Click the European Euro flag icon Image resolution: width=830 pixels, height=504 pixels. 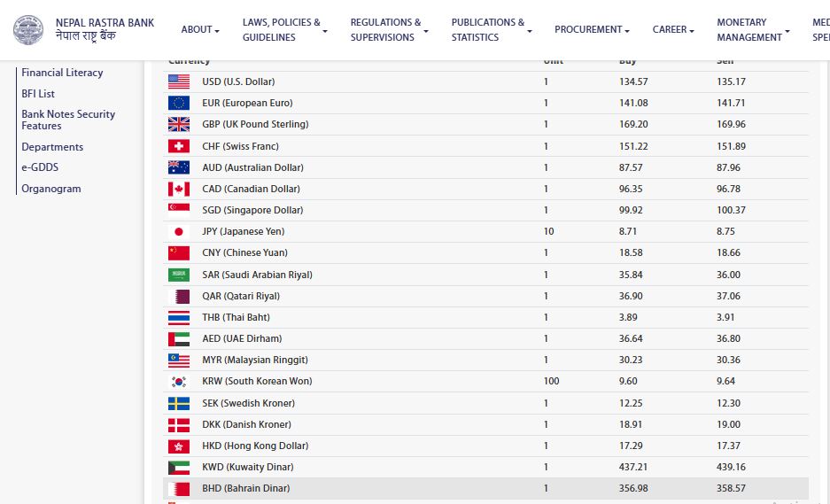pyautogui.click(x=178, y=103)
